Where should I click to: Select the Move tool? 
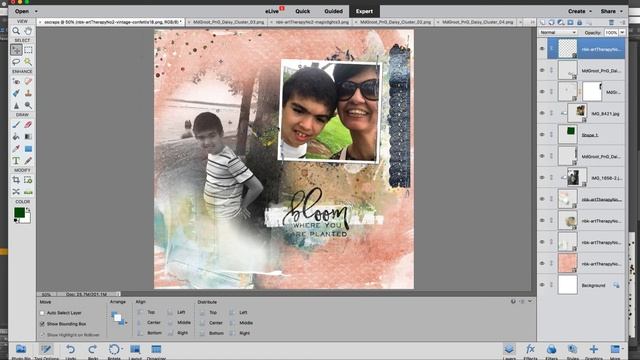(16, 50)
